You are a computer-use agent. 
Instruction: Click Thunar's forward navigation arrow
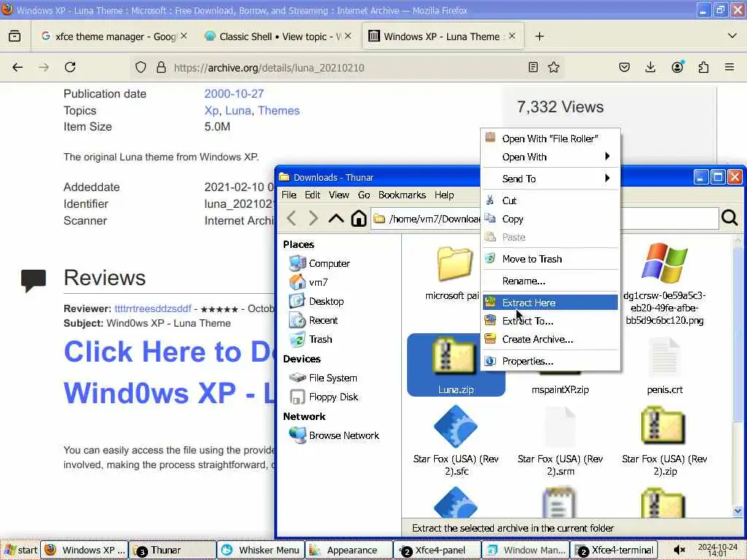(x=313, y=219)
